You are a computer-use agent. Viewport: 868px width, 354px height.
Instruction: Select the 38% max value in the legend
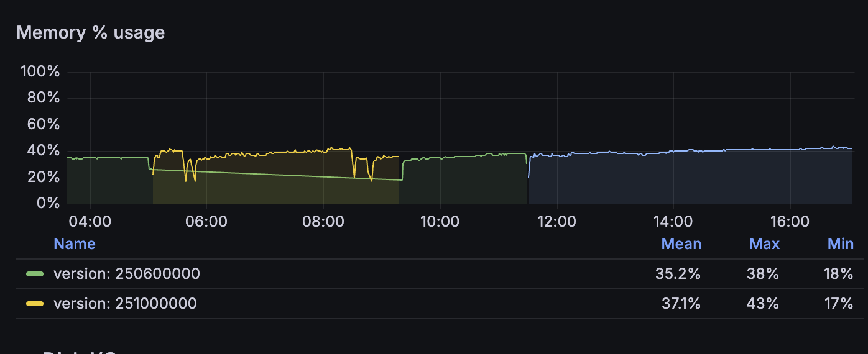pos(765,274)
